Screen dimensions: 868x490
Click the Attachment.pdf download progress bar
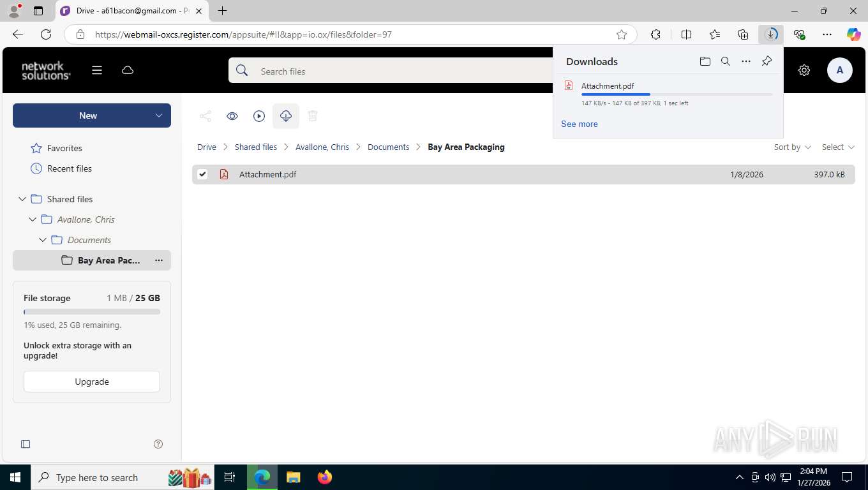coord(677,94)
